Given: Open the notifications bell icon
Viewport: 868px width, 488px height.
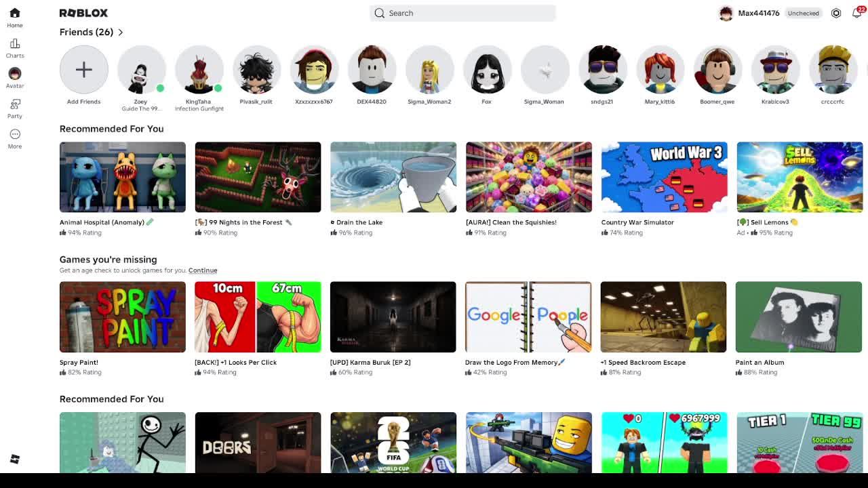Looking at the screenshot, I should pyautogui.click(x=856, y=13).
